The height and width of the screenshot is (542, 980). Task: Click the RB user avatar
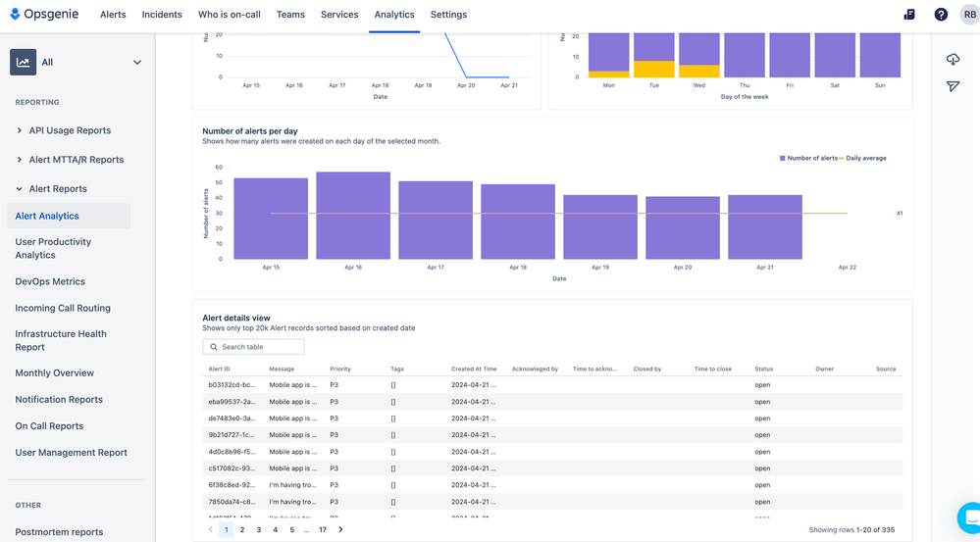pyautogui.click(x=969, y=15)
